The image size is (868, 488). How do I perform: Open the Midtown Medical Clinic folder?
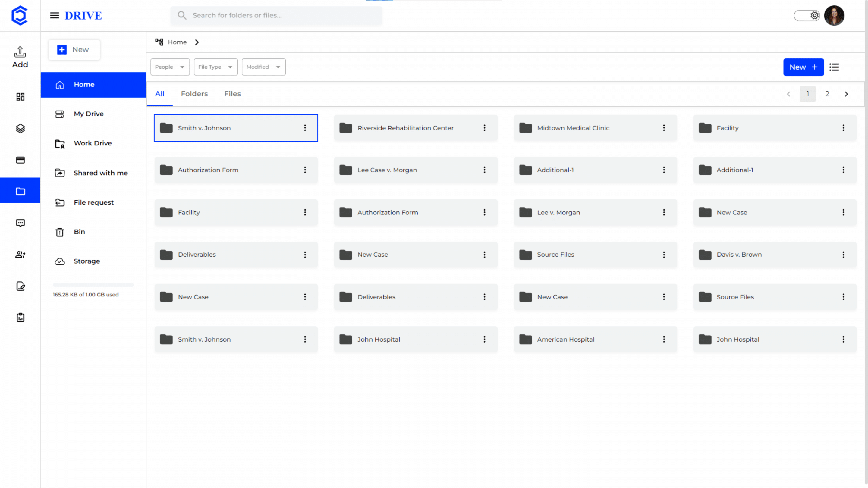pyautogui.click(x=595, y=128)
